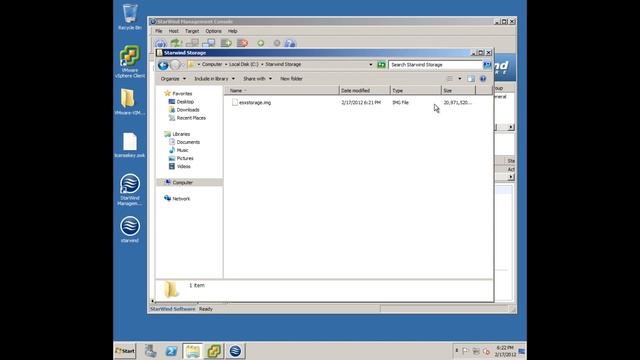
Task: Click the grey disconnected computers icon in StarWind toolbar
Action: (192, 43)
